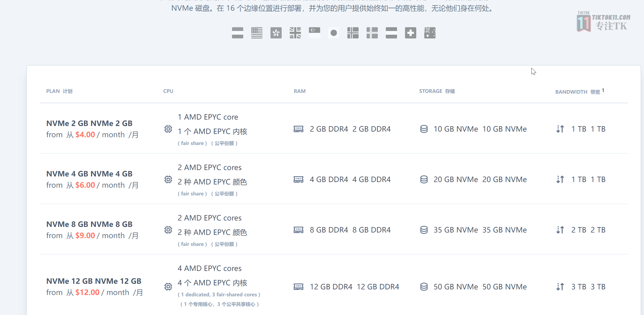Click the CPU chip icon in the NVMe 4 GB row

[x=168, y=179]
